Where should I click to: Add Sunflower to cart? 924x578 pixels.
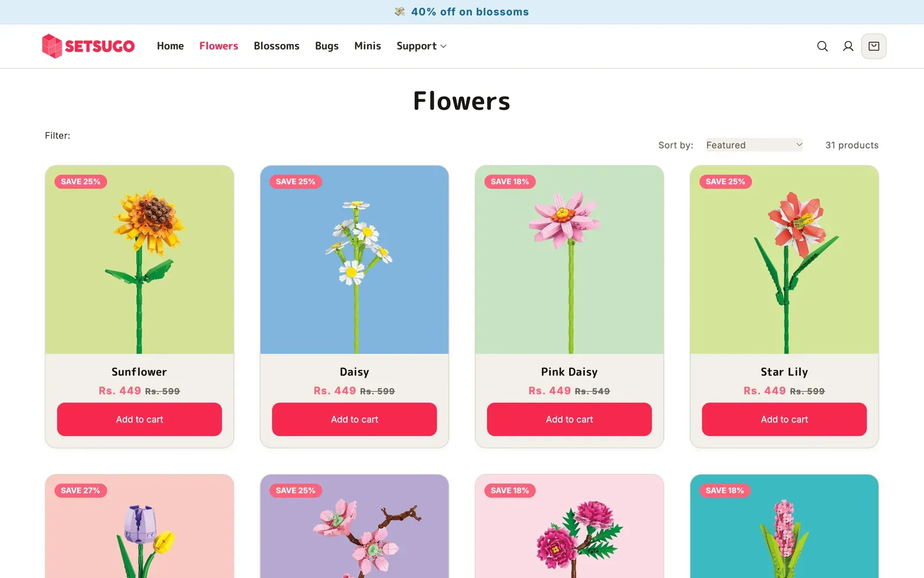pyautogui.click(x=139, y=419)
